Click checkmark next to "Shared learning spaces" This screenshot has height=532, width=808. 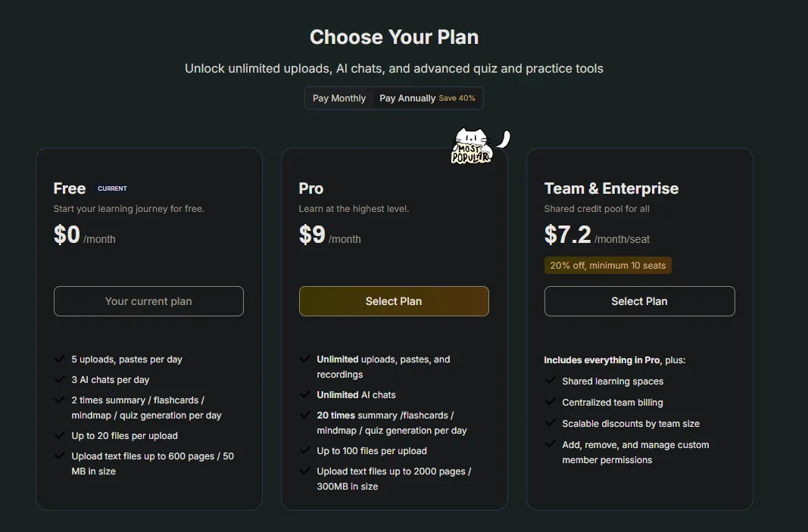(x=551, y=381)
